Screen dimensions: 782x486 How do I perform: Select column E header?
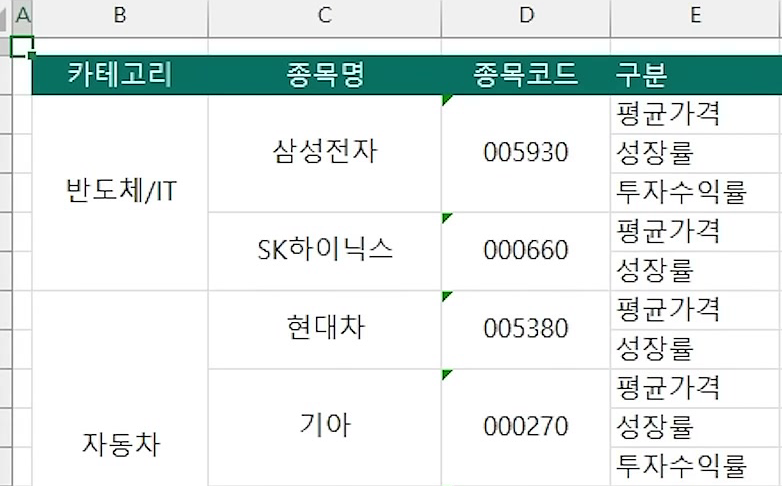click(696, 18)
